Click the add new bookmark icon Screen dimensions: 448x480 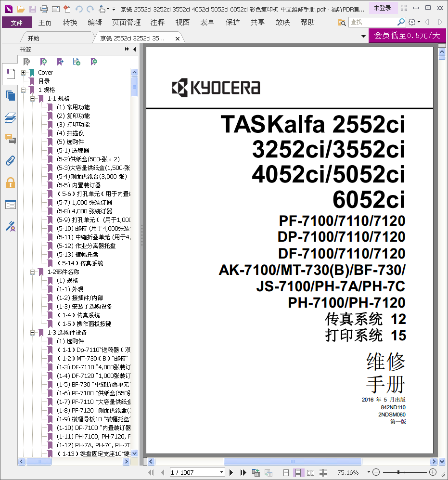pyautogui.click(x=43, y=62)
